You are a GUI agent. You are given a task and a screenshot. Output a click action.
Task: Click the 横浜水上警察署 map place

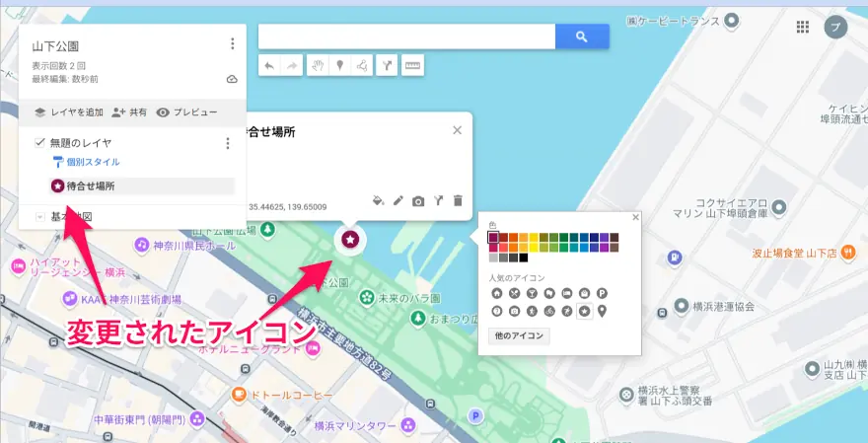coord(666,396)
